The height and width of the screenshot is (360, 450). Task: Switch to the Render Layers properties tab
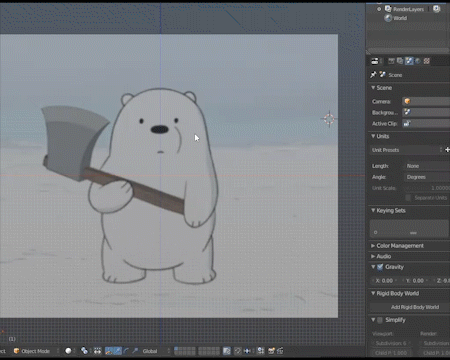point(400,61)
